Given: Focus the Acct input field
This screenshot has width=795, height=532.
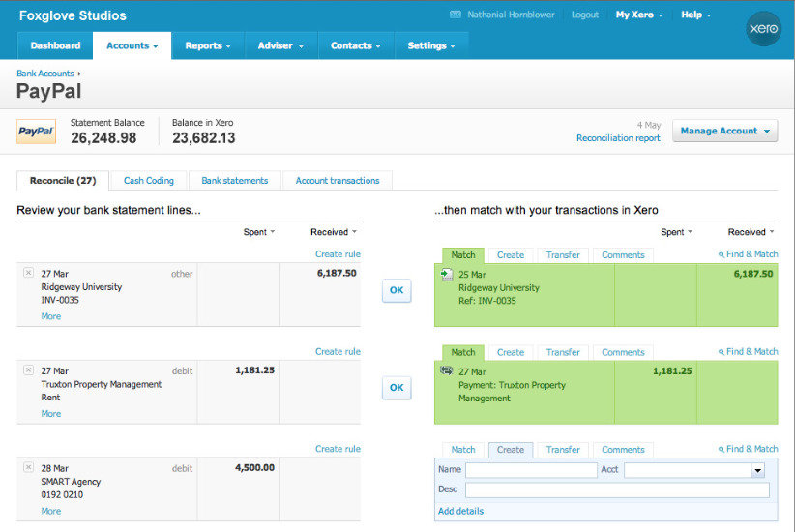Looking at the screenshot, I should [688, 470].
